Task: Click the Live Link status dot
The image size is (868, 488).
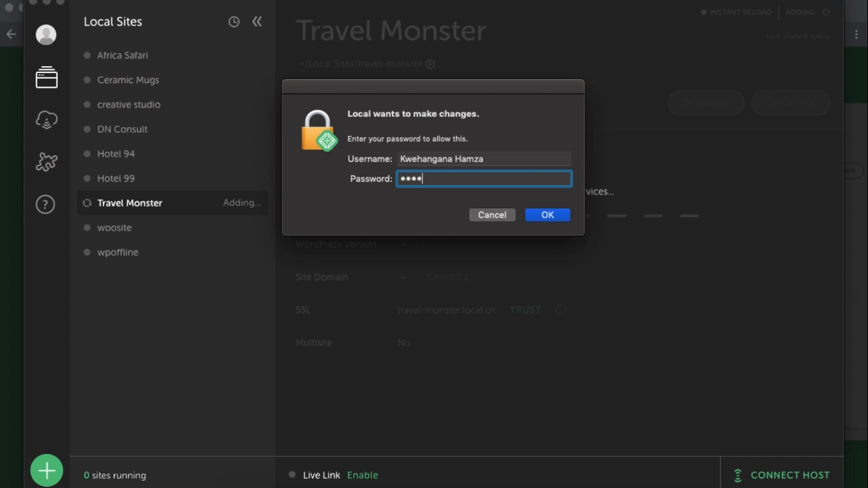Action: (292, 475)
